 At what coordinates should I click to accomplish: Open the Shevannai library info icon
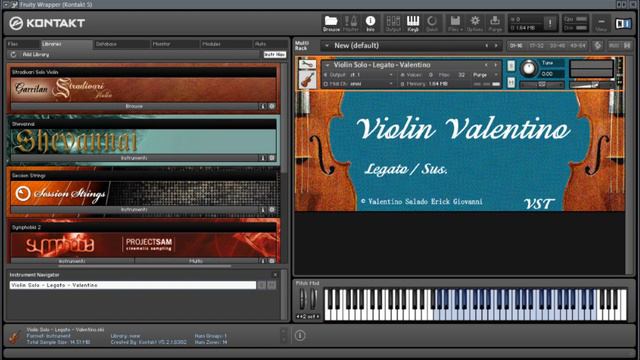coord(263,158)
